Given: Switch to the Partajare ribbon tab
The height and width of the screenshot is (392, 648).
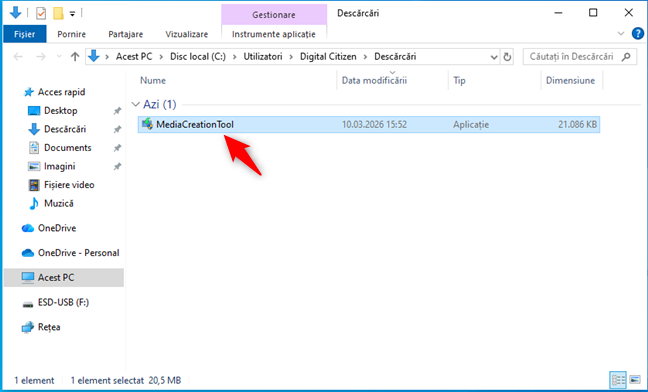Looking at the screenshot, I should click(x=126, y=34).
